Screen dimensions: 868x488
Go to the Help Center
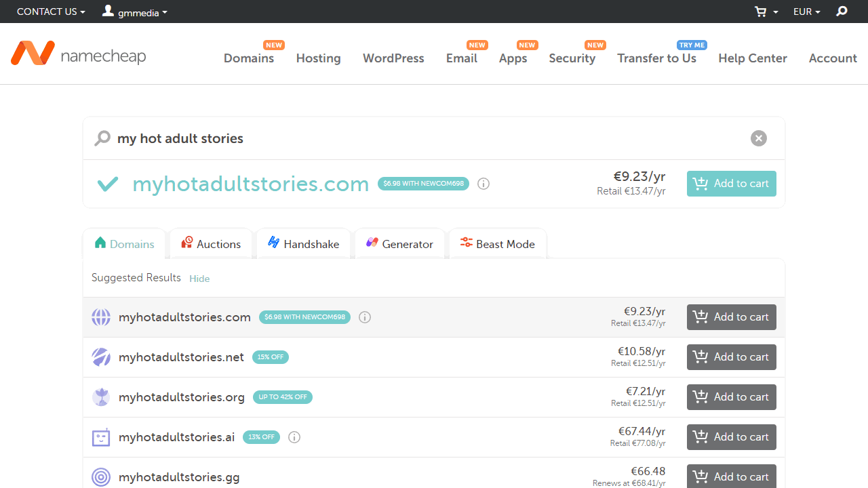[x=753, y=58]
